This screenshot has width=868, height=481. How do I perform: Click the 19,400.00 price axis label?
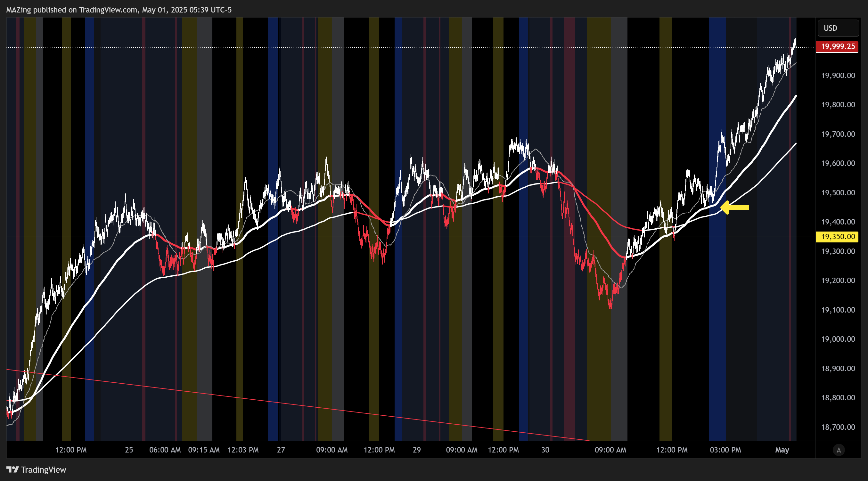(838, 222)
